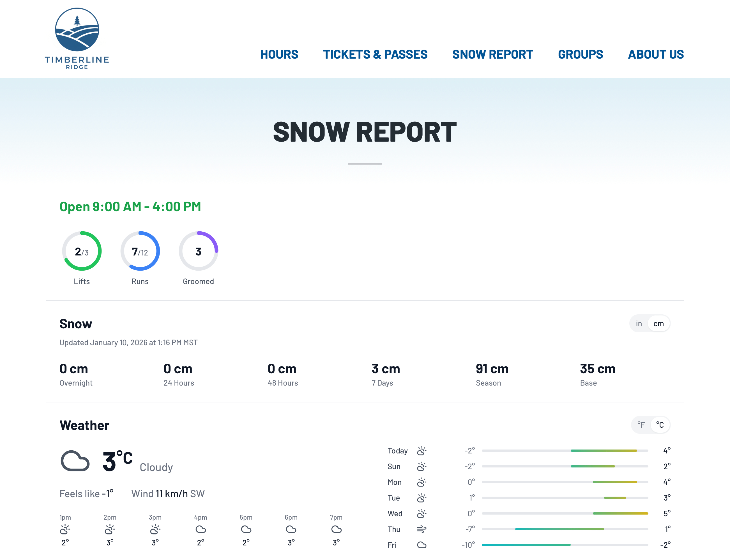Click the 'Cloudy' condition label
Viewport: 730px width, 560px height.
click(x=156, y=467)
